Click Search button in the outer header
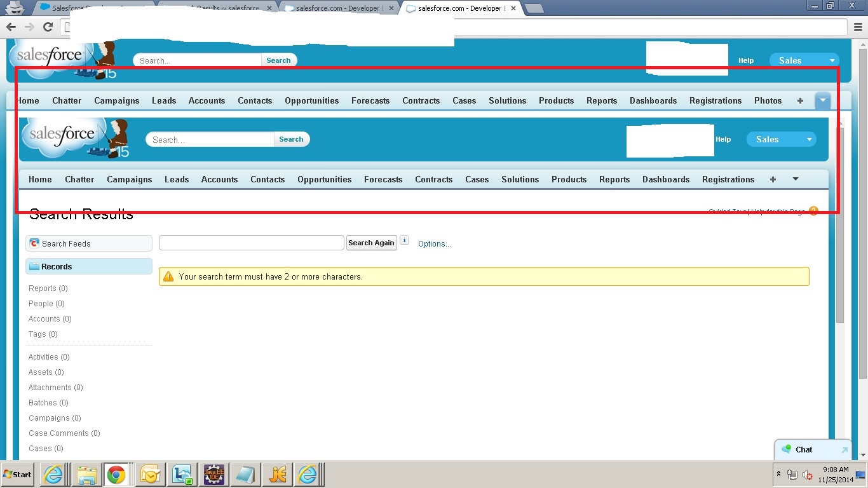Screen dimensions: 868x488 coord(278,60)
